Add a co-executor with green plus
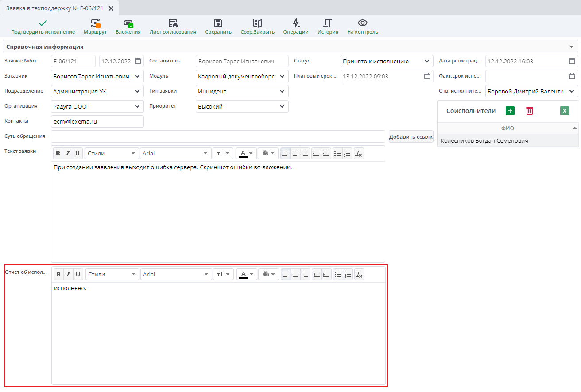 tap(510, 111)
